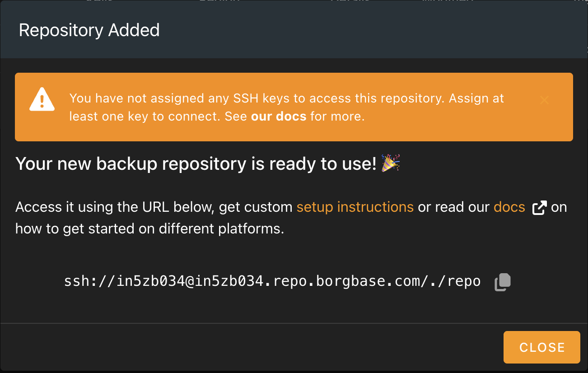Screen dimensions: 588x373
Task: Open the setup instructions link
Action: [355, 207]
